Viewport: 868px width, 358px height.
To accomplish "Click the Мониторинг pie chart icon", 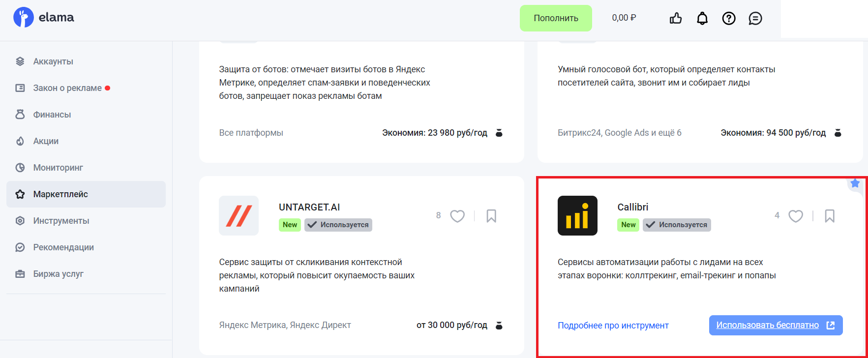I will pos(20,168).
